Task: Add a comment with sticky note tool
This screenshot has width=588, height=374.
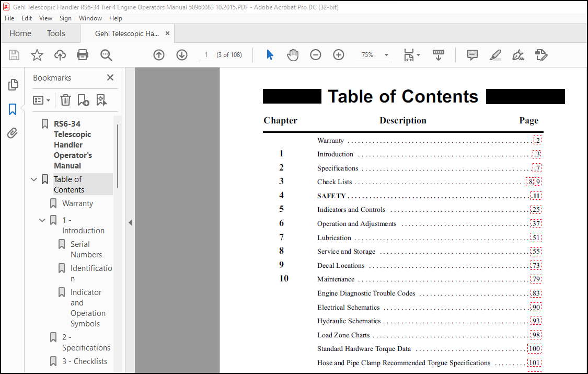Action: pyautogui.click(x=472, y=55)
